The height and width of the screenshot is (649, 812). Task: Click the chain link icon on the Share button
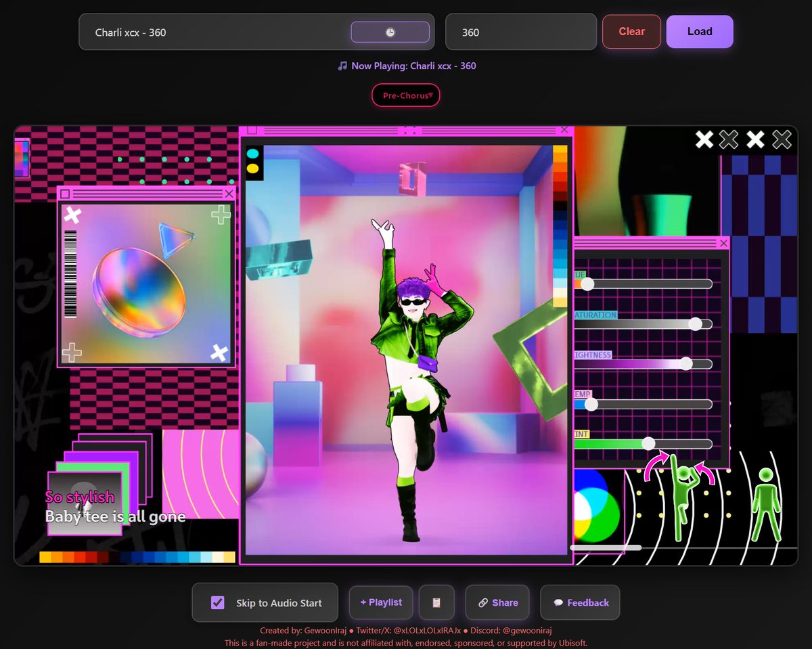click(482, 602)
